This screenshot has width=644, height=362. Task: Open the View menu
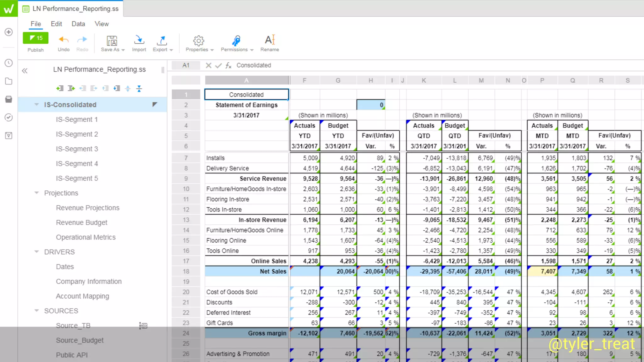pos(102,24)
